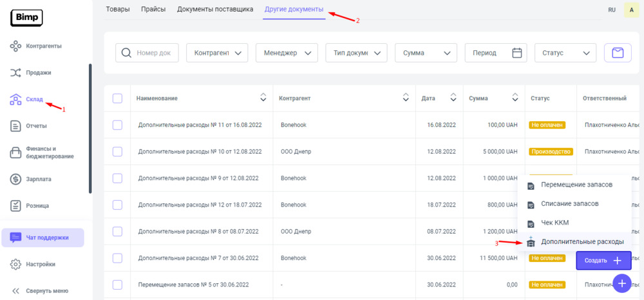Toggle the select-all header checkbox
This screenshot has height=300, width=644.
[x=117, y=98]
